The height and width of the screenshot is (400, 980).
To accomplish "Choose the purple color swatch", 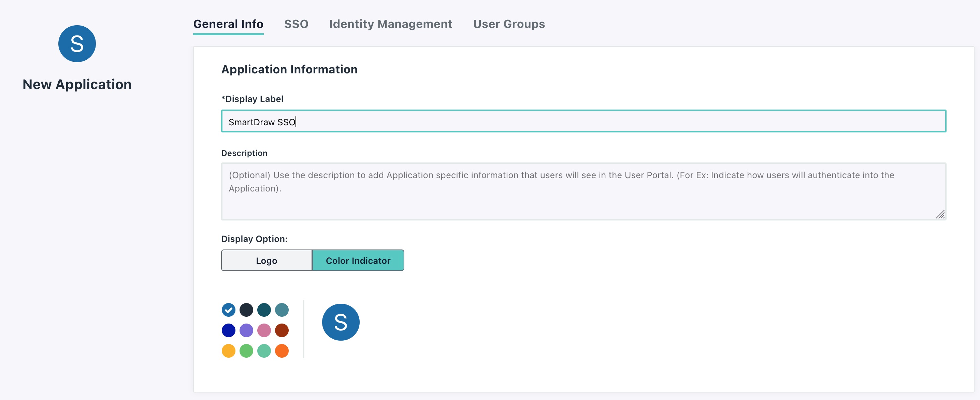I will (246, 330).
